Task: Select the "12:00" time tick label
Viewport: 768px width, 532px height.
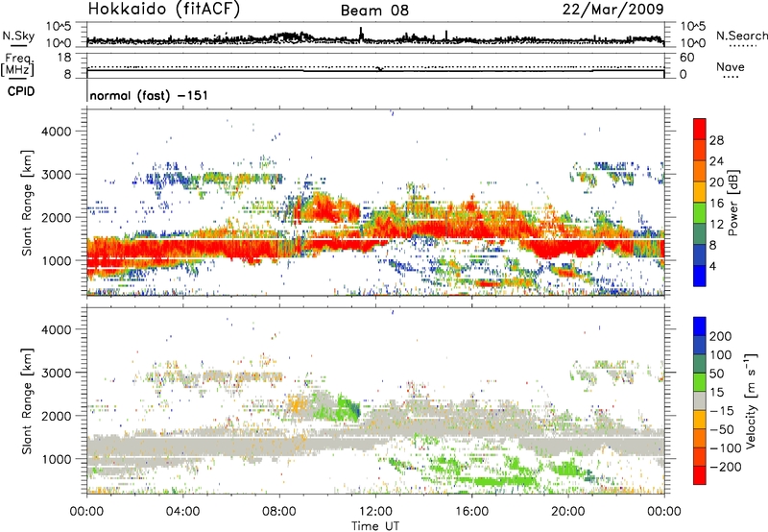Action: [x=375, y=512]
